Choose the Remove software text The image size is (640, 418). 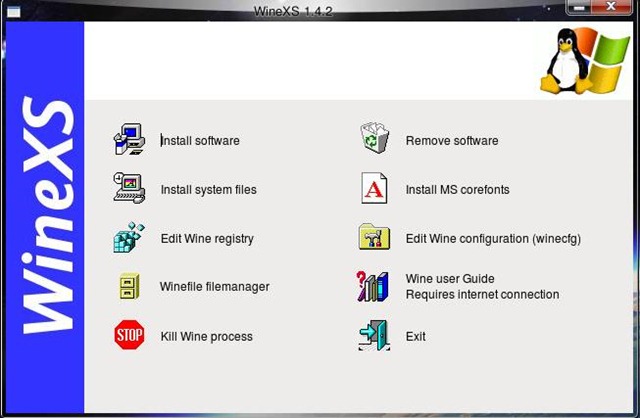tap(452, 141)
